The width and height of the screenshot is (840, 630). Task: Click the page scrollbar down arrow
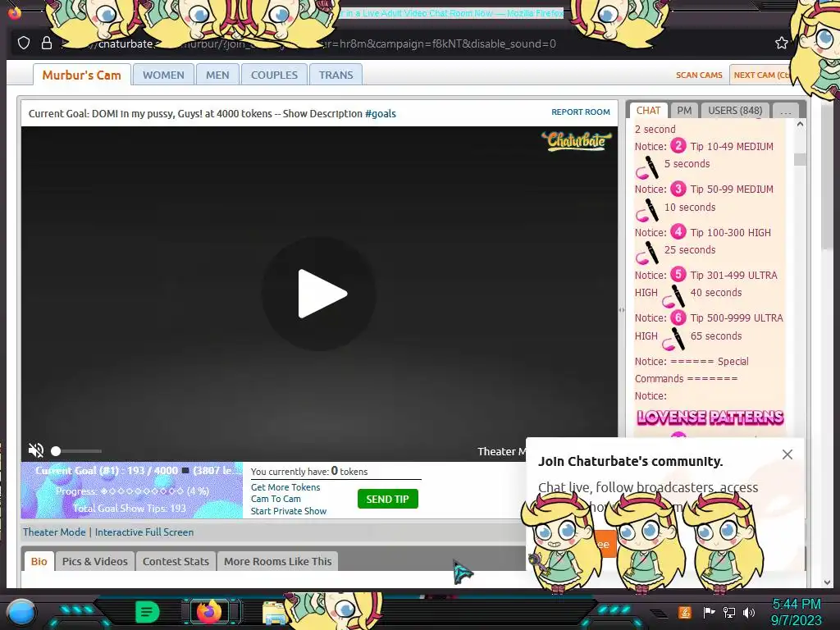click(827, 582)
